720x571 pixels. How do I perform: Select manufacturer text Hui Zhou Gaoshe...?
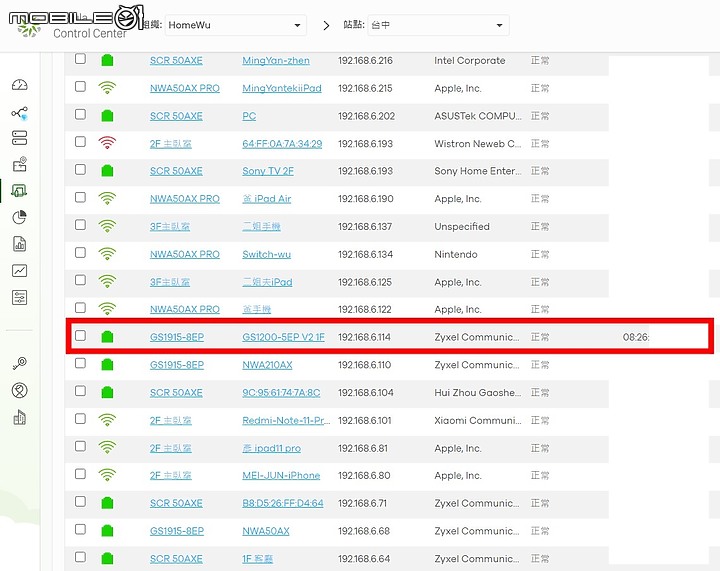478,393
